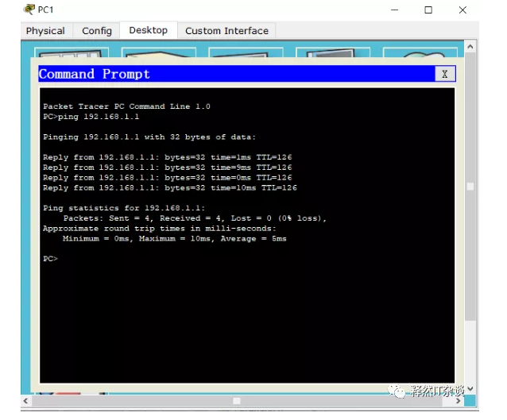
Task: Click the 'Minimum = 0ms, Maximum = 10ms' line
Action: [175, 239]
